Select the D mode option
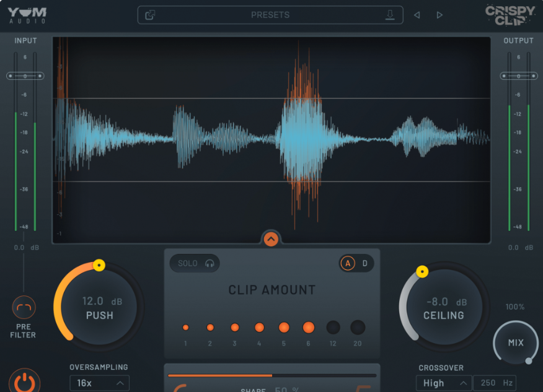543x392 pixels. pos(364,263)
